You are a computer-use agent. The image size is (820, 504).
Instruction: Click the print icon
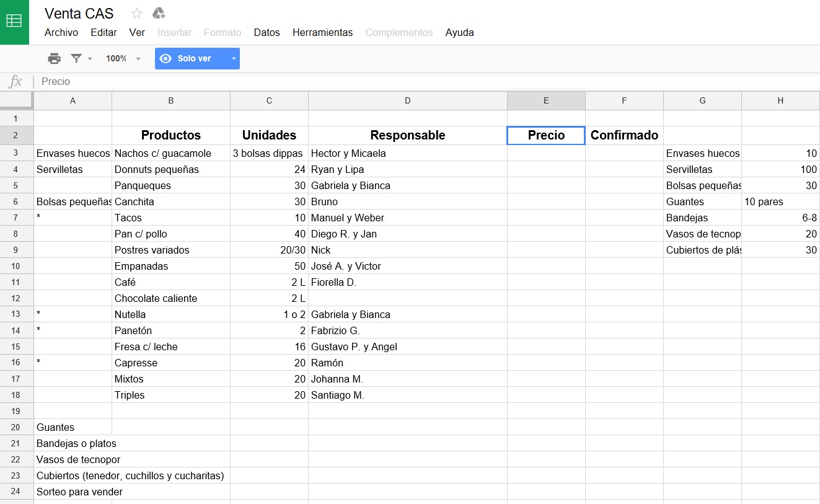coord(55,59)
